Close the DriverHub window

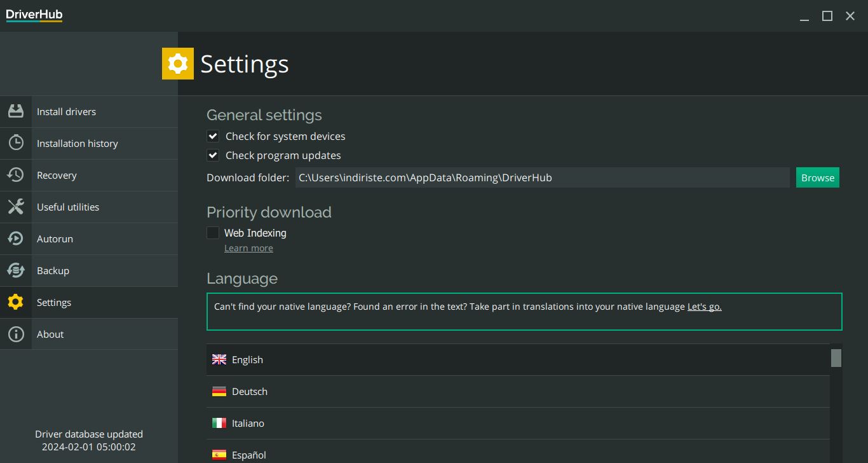tap(850, 17)
